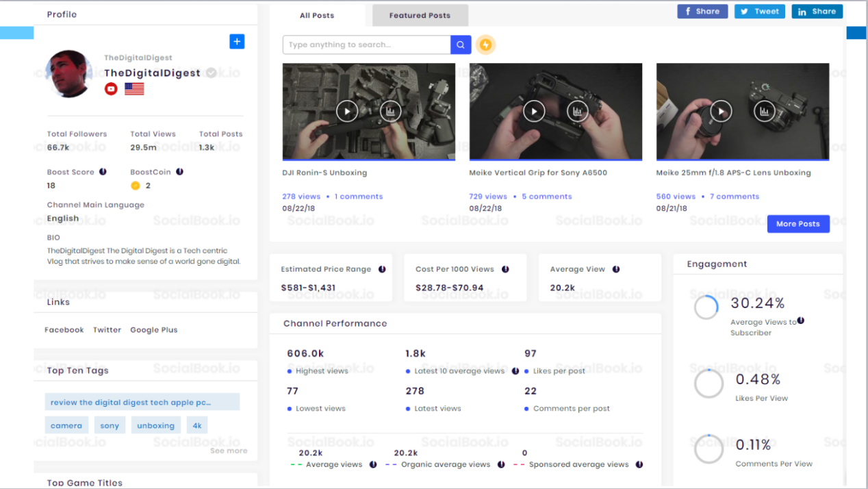This screenshot has width=868, height=489.
Task: Click info icon beside Sponsored average views
Action: click(639, 464)
